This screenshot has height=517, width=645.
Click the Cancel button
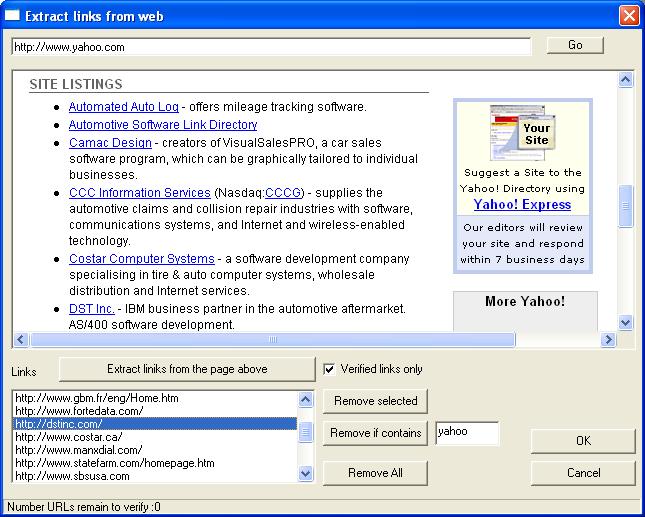[583, 473]
